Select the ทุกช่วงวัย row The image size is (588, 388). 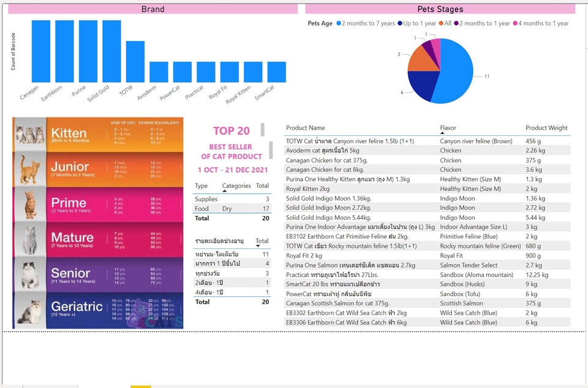tap(232, 274)
